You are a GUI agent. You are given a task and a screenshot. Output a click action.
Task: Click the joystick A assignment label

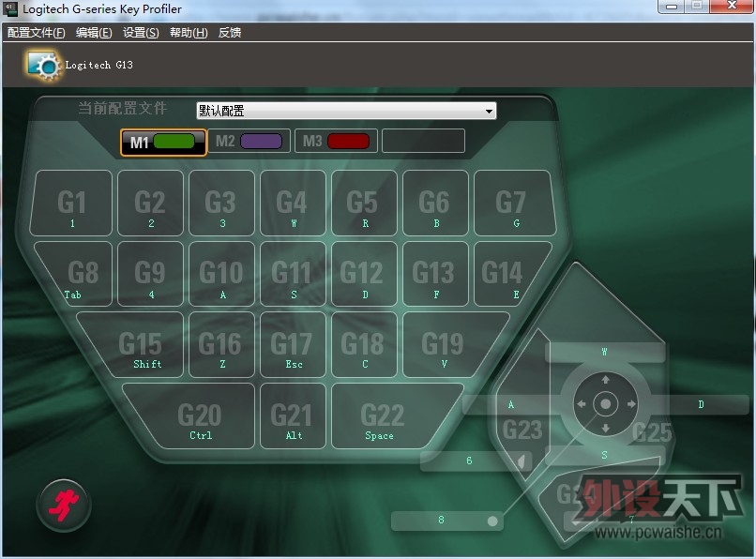pyautogui.click(x=510, y=404)
